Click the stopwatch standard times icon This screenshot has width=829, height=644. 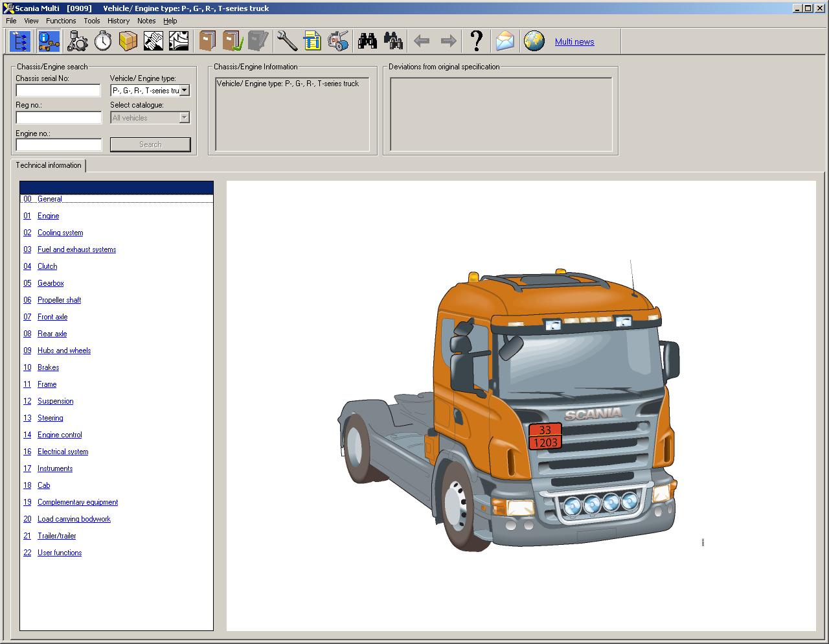(103, 41)
